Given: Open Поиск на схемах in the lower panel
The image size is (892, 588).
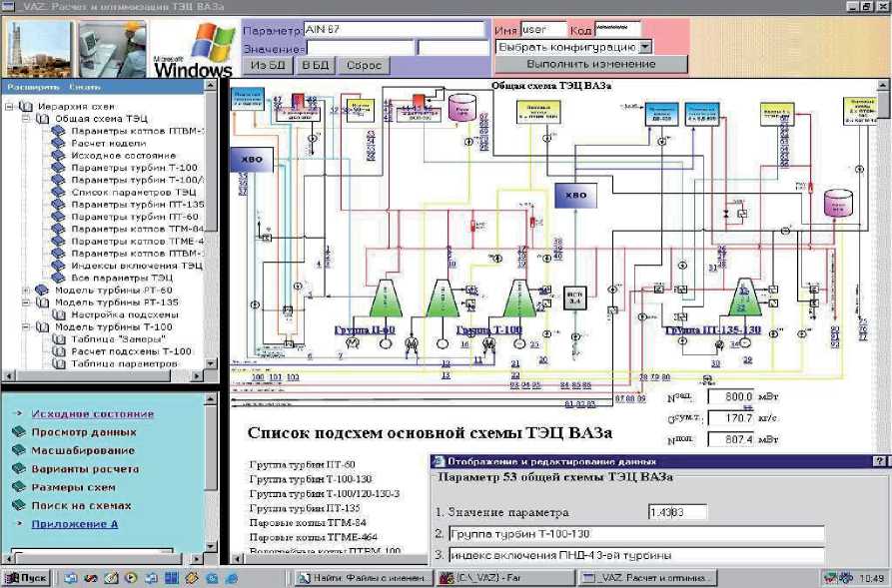Looking at the screenshot, I should [x=81, y=505].
